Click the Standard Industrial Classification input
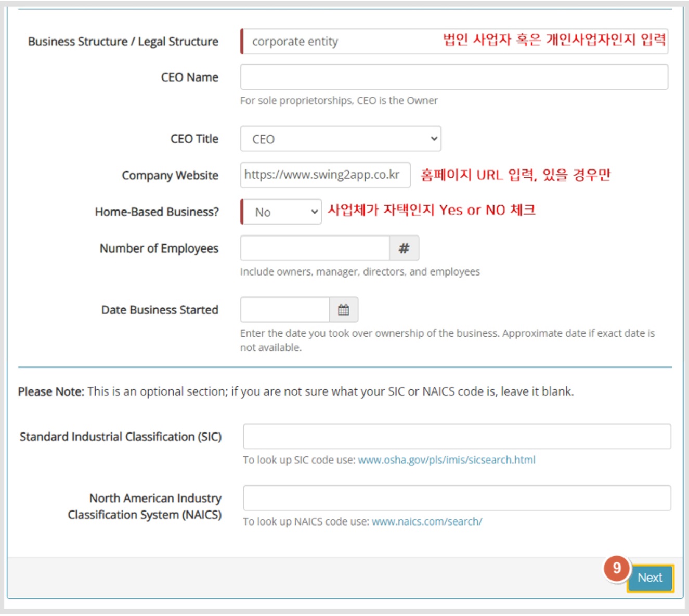The image size is (689, 616). pos(457,437)
